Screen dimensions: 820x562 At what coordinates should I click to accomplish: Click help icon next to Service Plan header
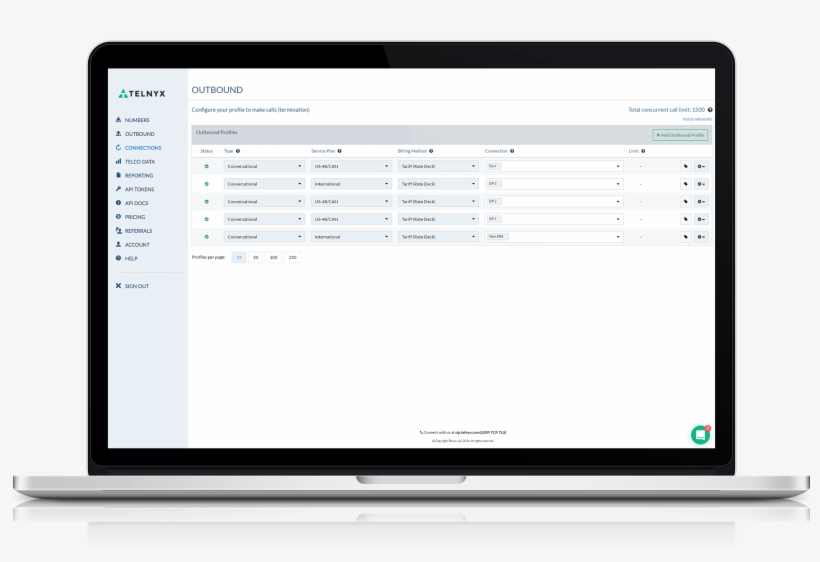[339, 151]
